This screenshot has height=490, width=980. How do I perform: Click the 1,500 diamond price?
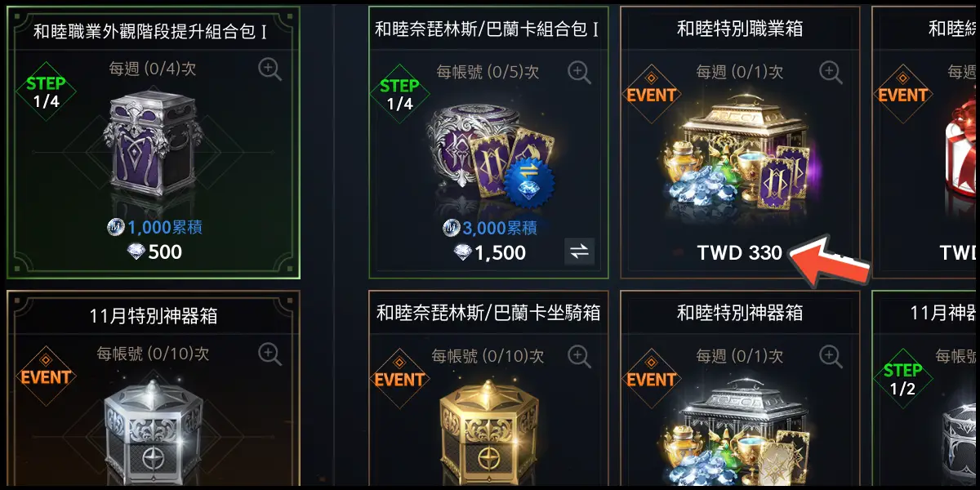pos(489,253)
